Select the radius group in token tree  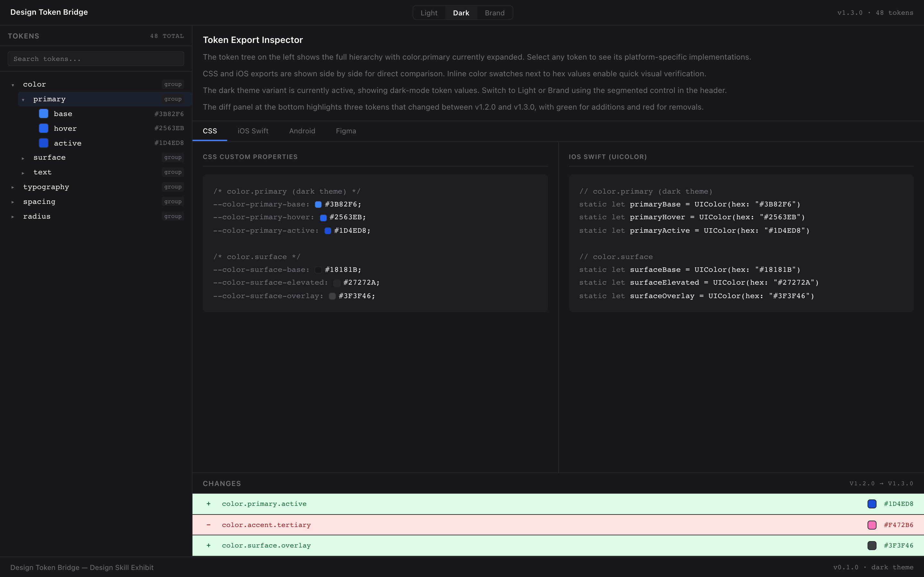[37, 216]
